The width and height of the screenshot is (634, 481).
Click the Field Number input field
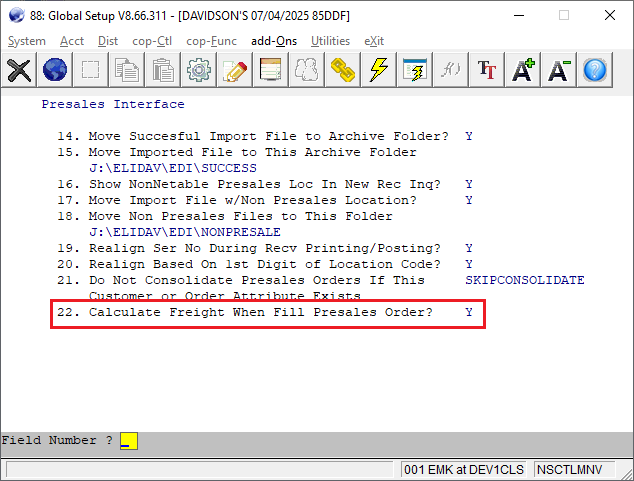coord(129,441)
